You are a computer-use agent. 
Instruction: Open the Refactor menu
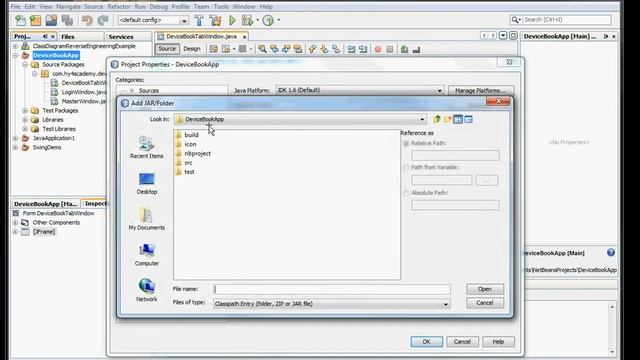[119, 7]
